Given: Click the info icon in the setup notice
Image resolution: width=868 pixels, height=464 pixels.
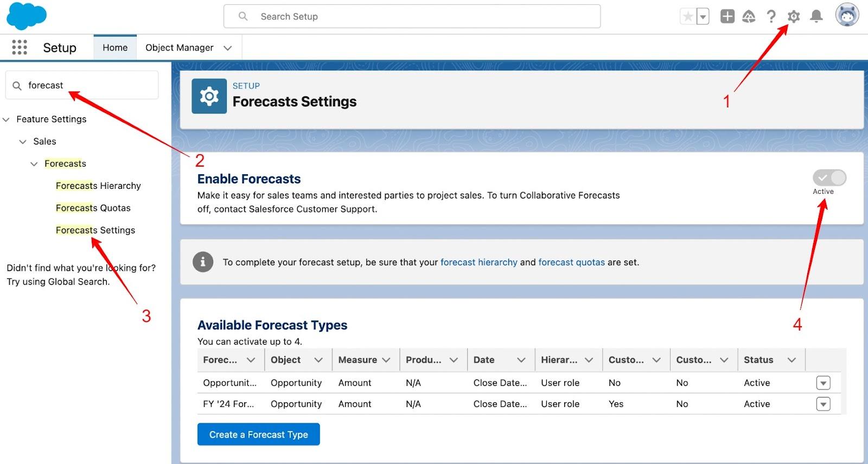Looking at the screenshot, I should 203,262.
